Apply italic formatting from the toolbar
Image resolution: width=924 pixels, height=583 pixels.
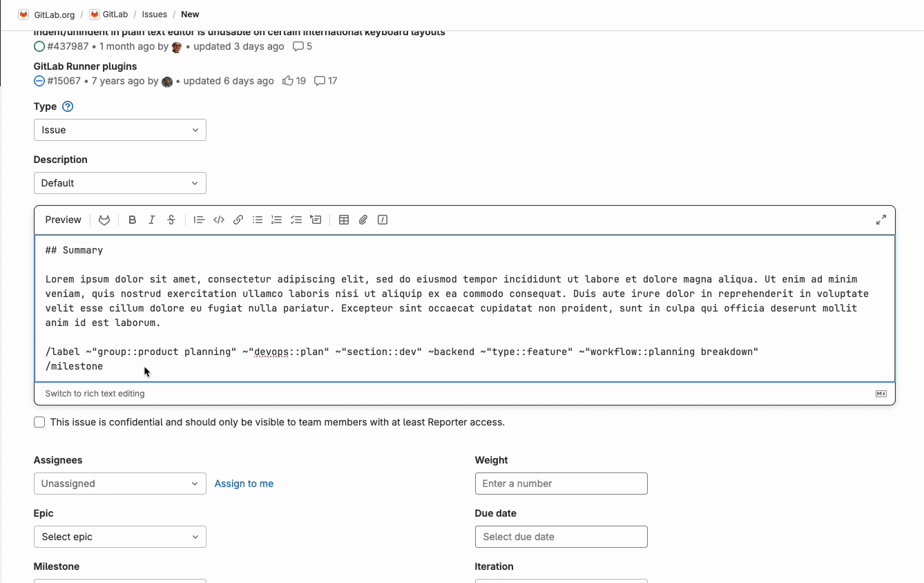tap(151, 220)
